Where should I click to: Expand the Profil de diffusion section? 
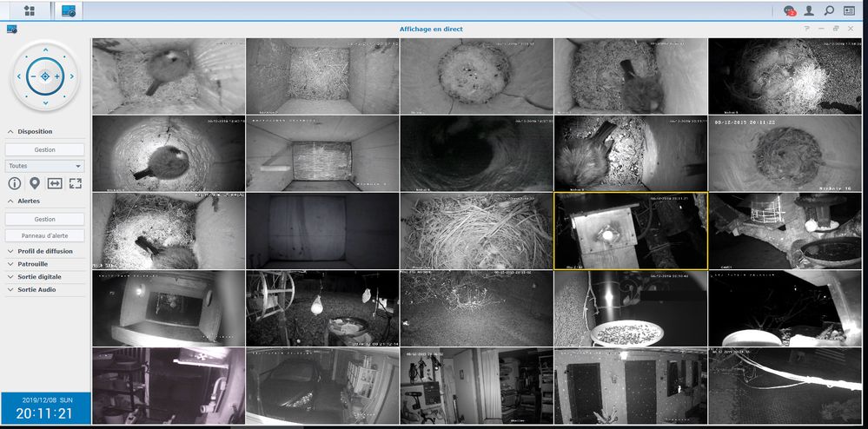pos(10,251)
